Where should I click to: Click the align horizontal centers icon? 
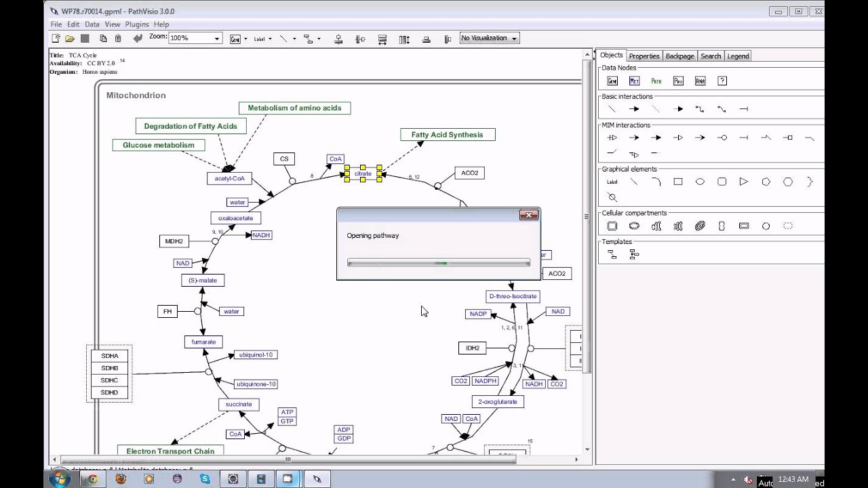(338, 39)
